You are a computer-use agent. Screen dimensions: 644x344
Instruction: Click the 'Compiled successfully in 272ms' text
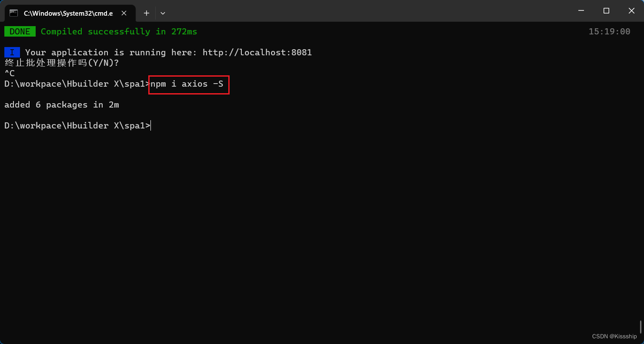click(x=119, y=31)
